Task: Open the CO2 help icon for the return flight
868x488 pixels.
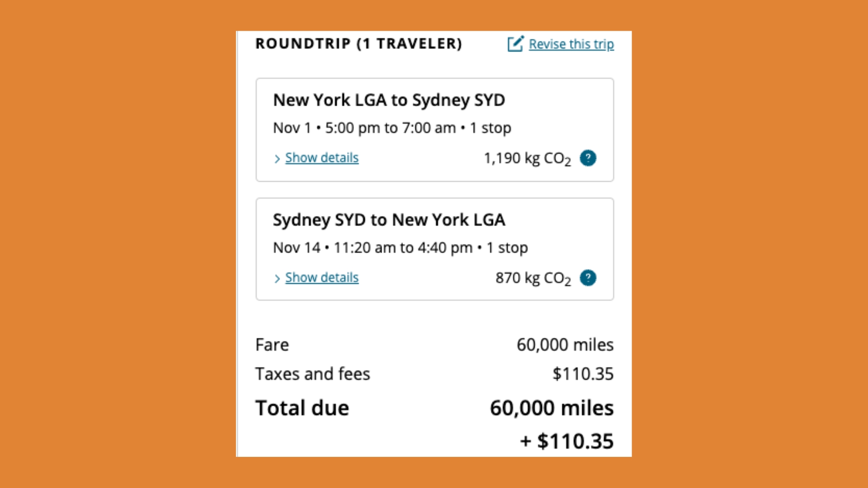Action: pos(588,278)
